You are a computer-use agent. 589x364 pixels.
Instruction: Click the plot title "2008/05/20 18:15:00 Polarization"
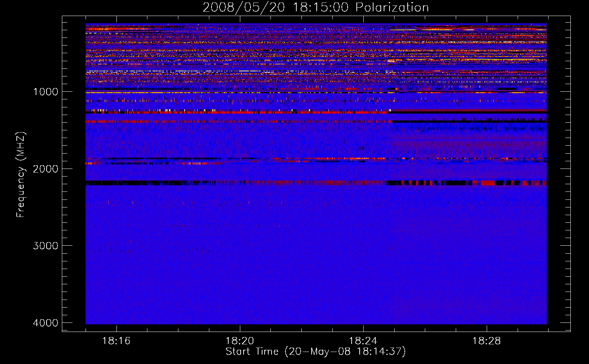[316, 7]
